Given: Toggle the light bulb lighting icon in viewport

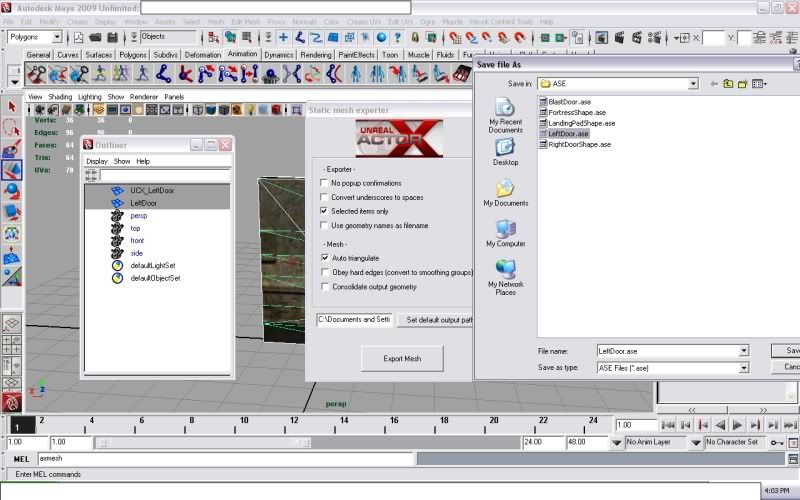Looking at the screenshot, I should click(x=251, y=110).
